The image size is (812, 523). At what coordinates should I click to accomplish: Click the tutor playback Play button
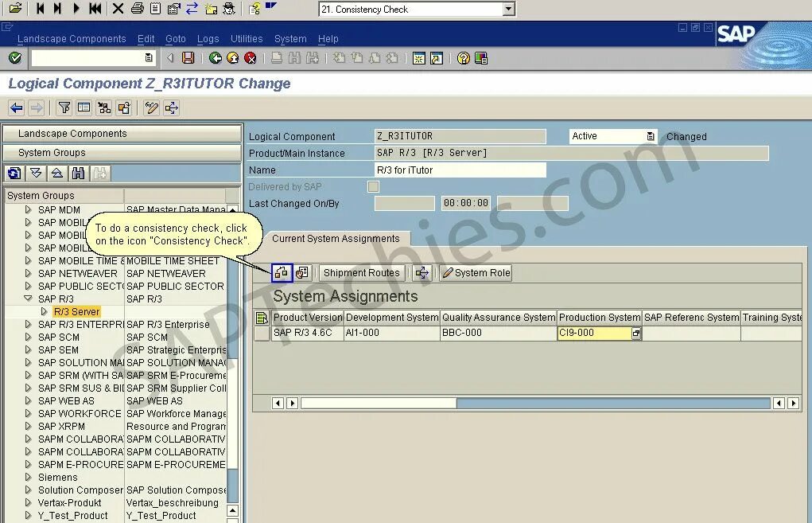[x=76, y=8]
